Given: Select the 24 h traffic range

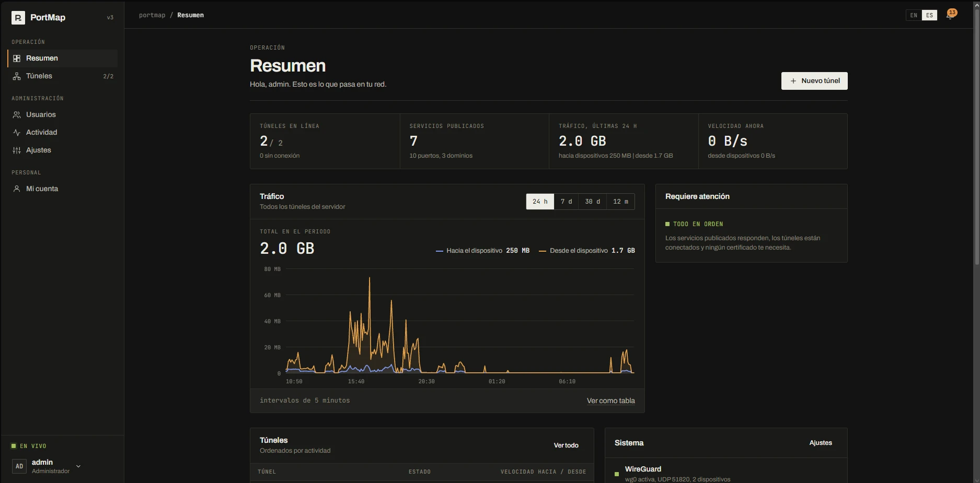Looking at the screenshot, I should click(x=540, y=202).
